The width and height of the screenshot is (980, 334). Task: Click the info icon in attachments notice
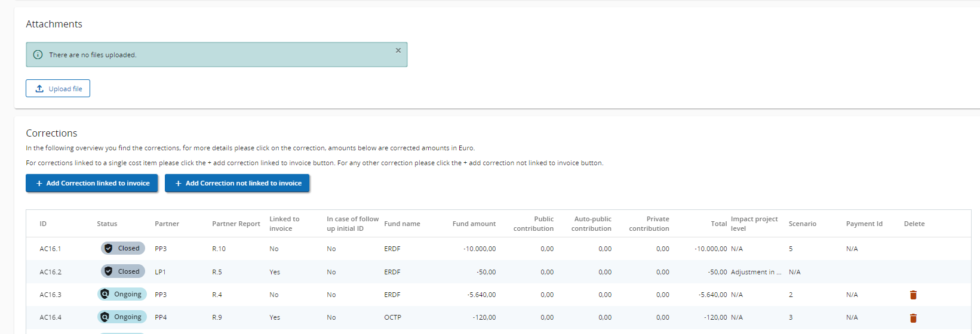click(38, 55)
